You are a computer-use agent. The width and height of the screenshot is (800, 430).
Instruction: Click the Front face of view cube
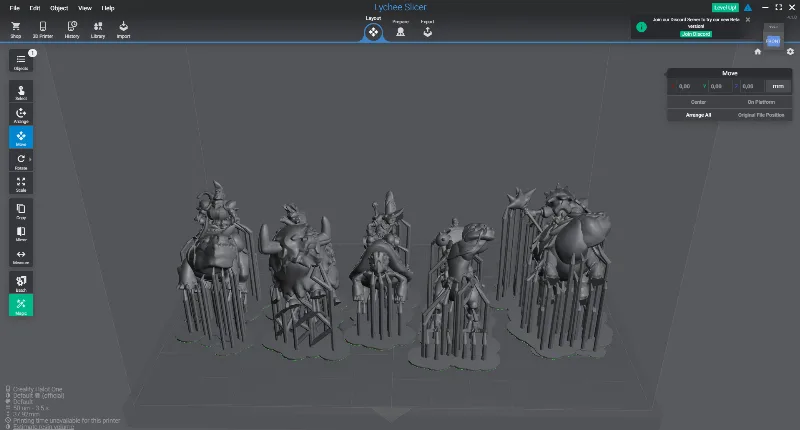[773, 41]
